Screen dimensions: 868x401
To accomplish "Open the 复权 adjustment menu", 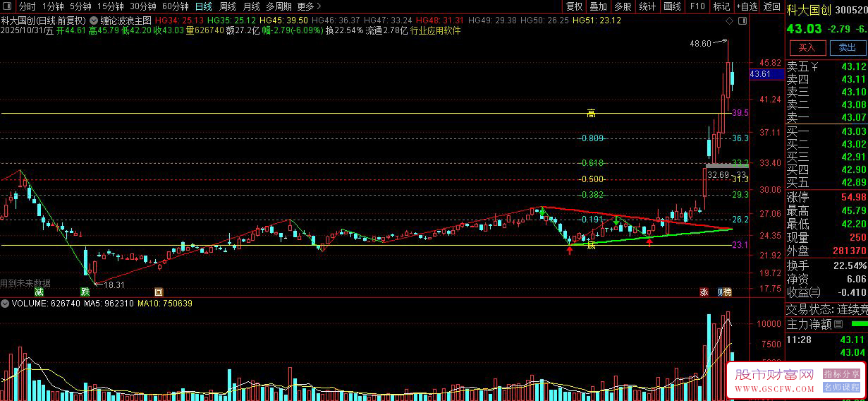I will (575, 6).
